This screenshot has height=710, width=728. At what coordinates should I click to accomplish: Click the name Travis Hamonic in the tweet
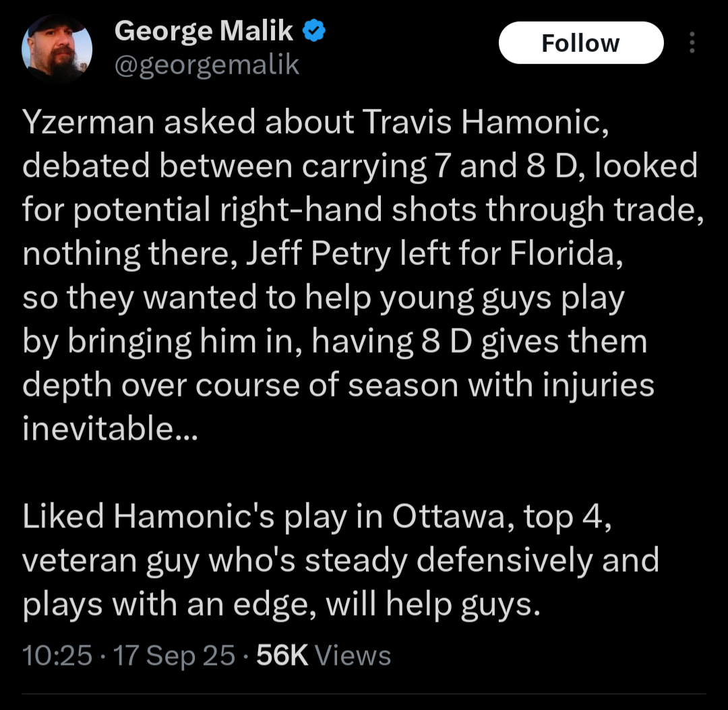click(485, 122)
